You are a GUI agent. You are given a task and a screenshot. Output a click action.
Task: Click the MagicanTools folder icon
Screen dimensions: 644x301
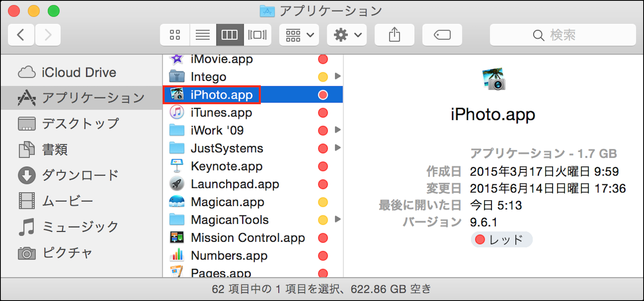point(177,220)
